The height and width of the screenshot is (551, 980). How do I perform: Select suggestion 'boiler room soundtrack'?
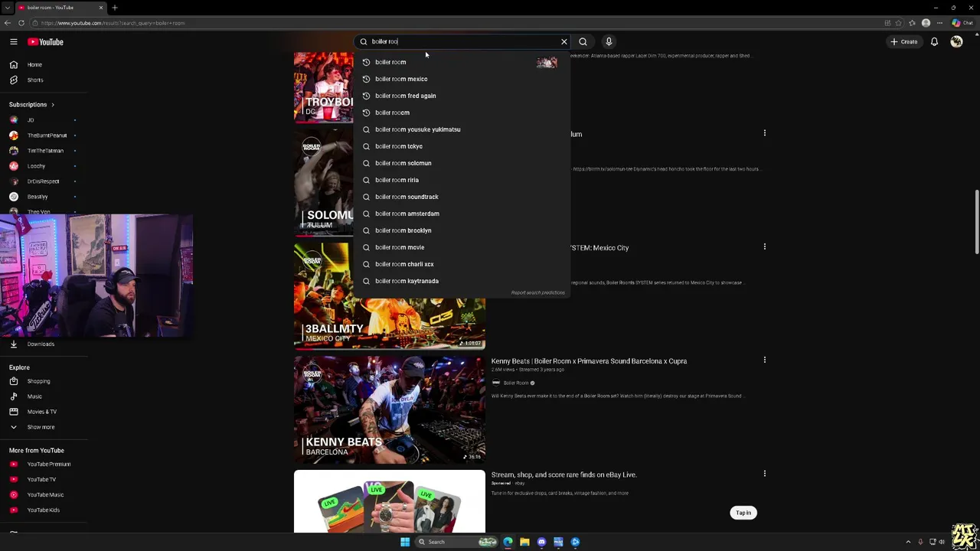[x=462, y=197]
